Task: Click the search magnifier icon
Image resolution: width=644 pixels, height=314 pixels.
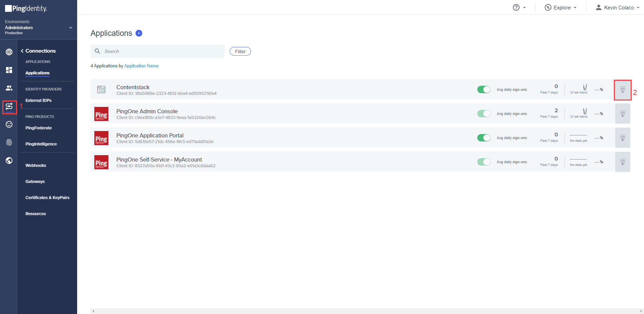Action: tap(98, 51)
